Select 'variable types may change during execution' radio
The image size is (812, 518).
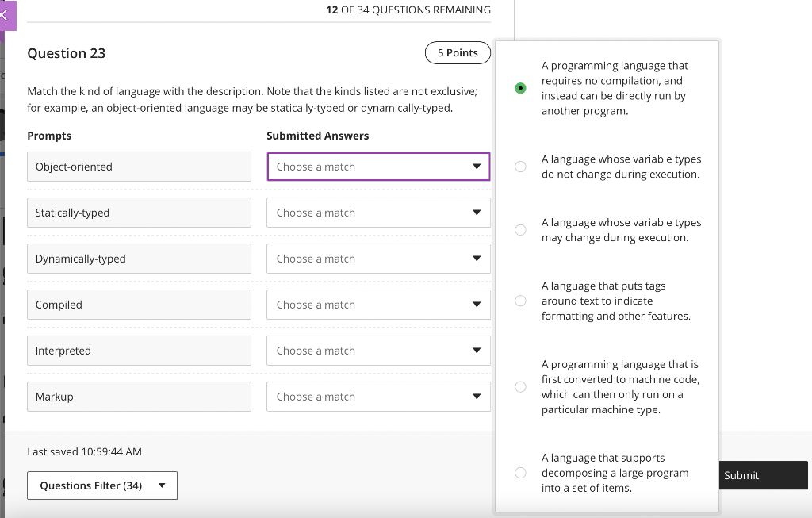[520, 230]
